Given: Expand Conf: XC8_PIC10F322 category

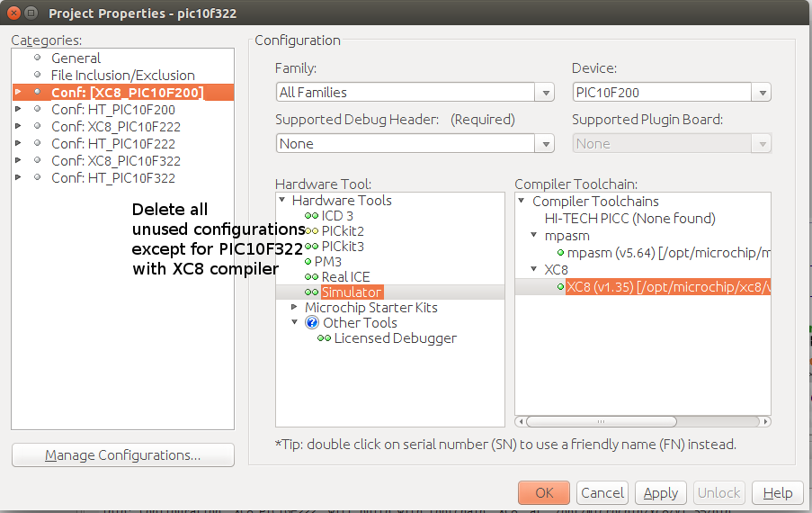Looking at the screenshot, I should point(18,161).
